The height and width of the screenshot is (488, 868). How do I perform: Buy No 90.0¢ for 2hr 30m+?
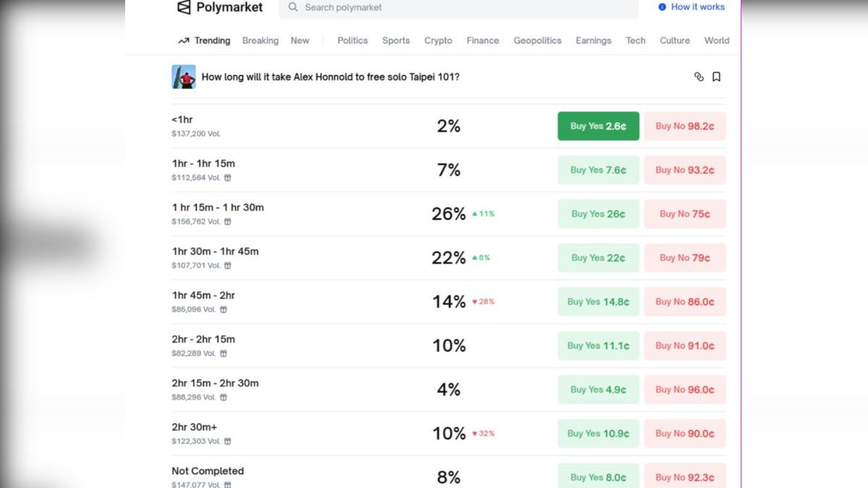coord(685,433)
